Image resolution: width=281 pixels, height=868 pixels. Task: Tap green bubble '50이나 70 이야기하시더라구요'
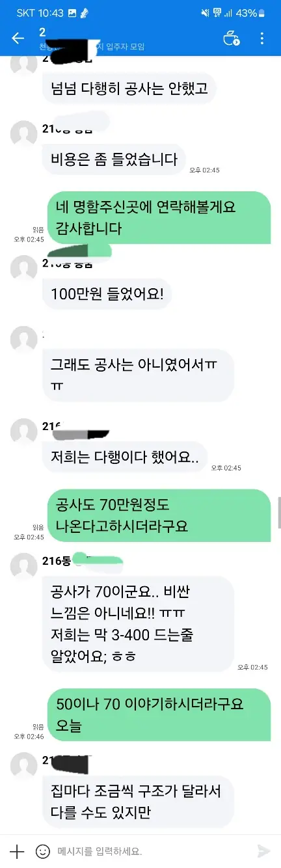coord(158,714)
